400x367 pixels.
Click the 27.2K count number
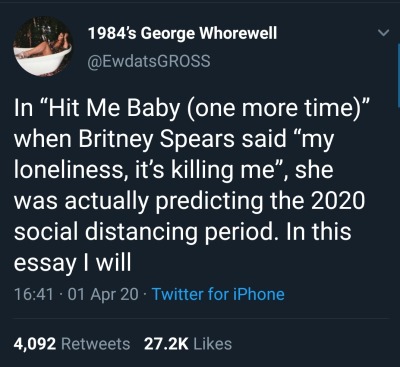click(166, 344)
